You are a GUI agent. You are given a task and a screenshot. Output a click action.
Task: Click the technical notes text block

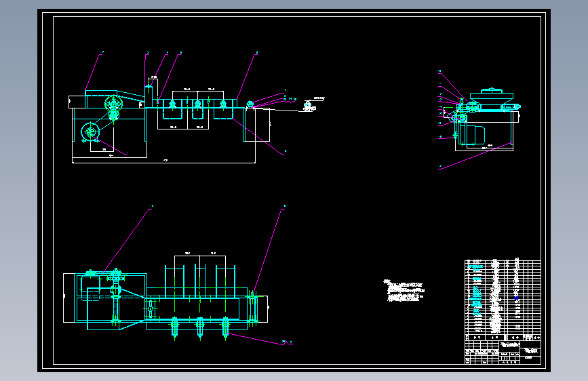[404, 291]
